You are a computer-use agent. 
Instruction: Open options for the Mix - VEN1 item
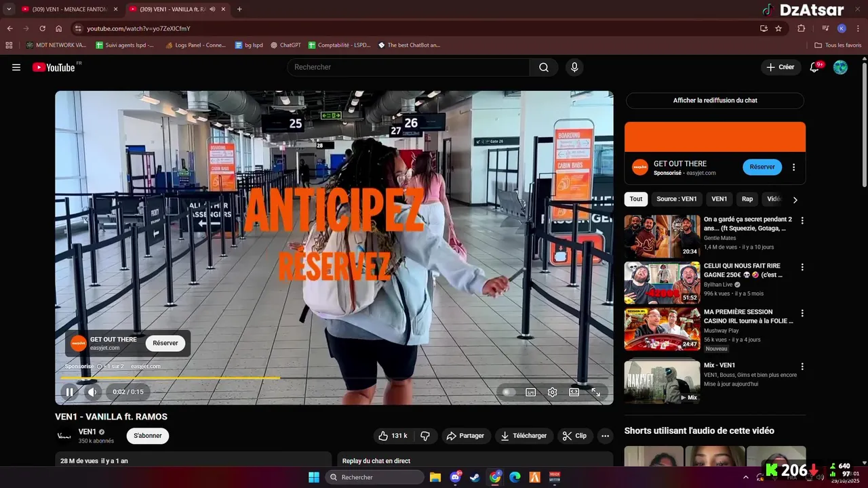(x=802, y=366)
